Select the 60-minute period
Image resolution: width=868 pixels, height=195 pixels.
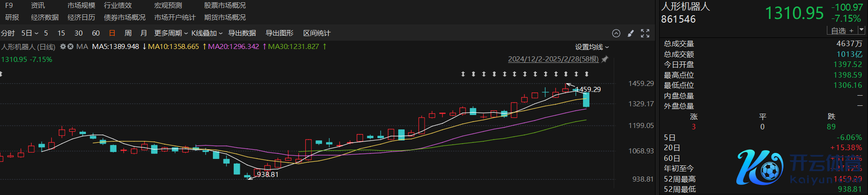tap(96, 33)
